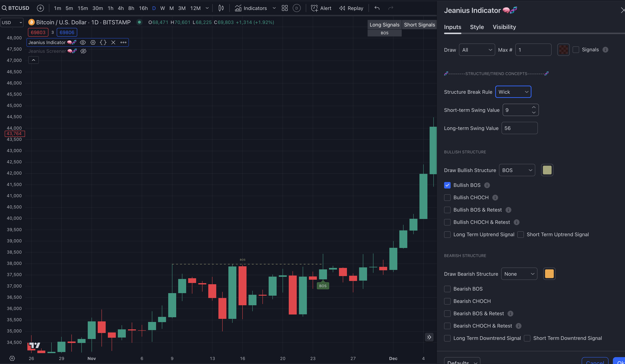Check Bullish BOS & Retest
Screen dimensions: 625x364
pyautogui.click(x=447, y=210)
